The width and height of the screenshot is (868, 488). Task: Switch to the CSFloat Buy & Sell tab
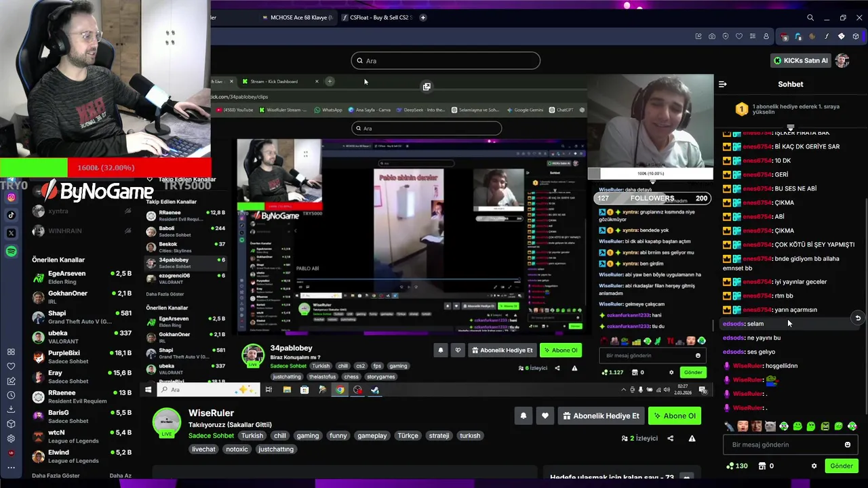(x=378, y=18)
